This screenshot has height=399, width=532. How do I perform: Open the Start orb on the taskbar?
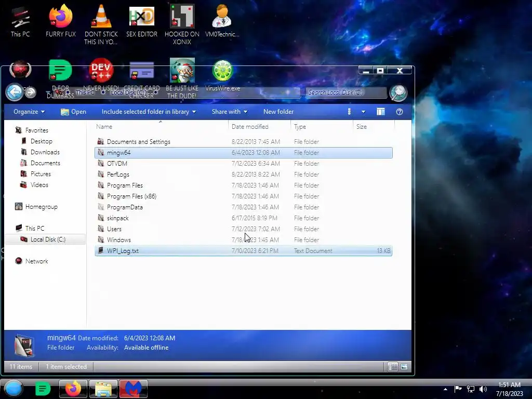(14, 389)
